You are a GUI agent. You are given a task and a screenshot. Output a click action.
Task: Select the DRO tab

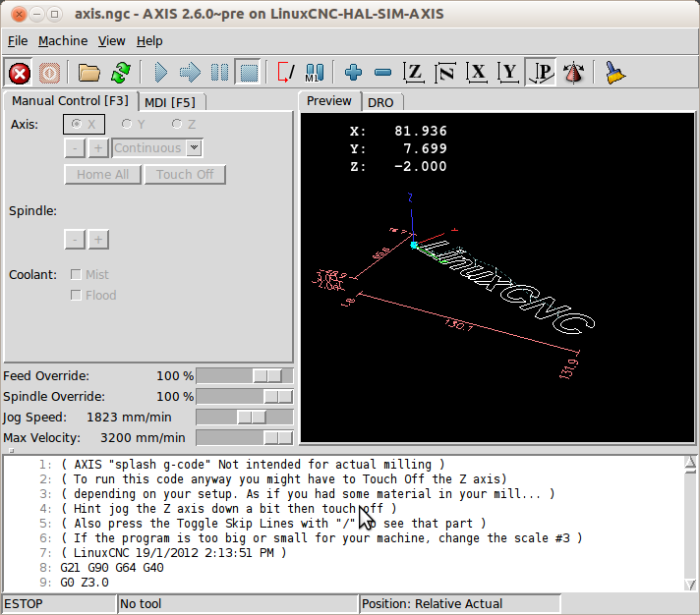380,102
